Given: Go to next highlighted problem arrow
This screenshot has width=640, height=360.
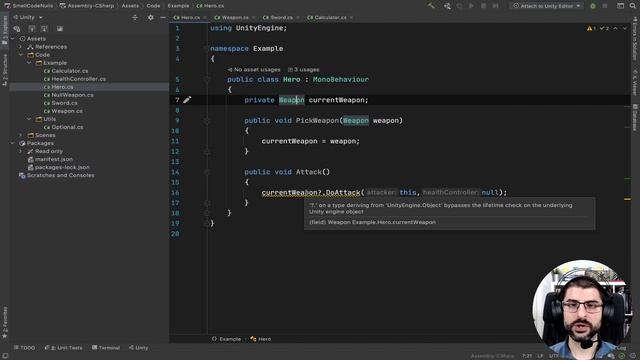Looking at the screenshot, I should point(624,28).
